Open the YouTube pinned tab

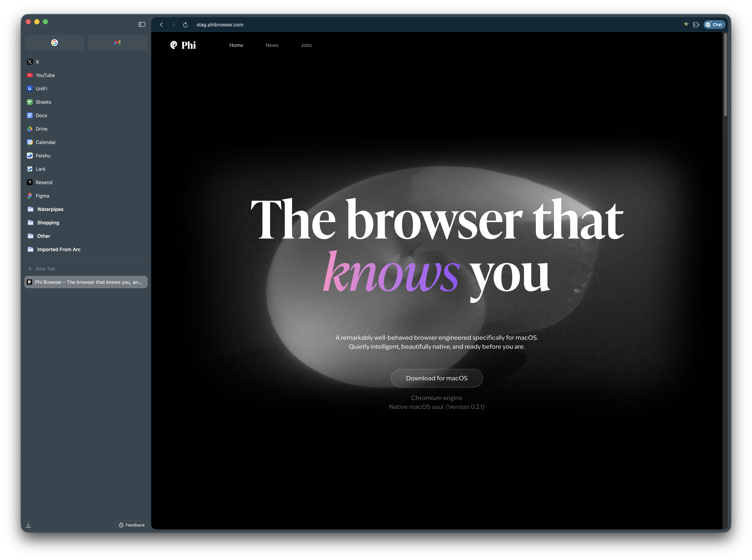tap(45, 75)
